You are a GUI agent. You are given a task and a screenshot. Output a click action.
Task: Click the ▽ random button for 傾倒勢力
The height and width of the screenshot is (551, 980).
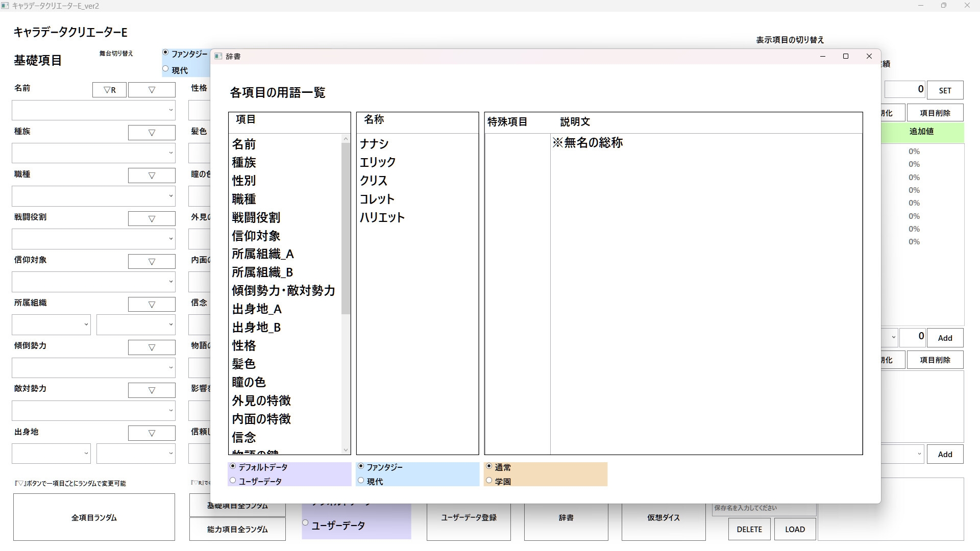pyautogui.click(x=152, y=347)
